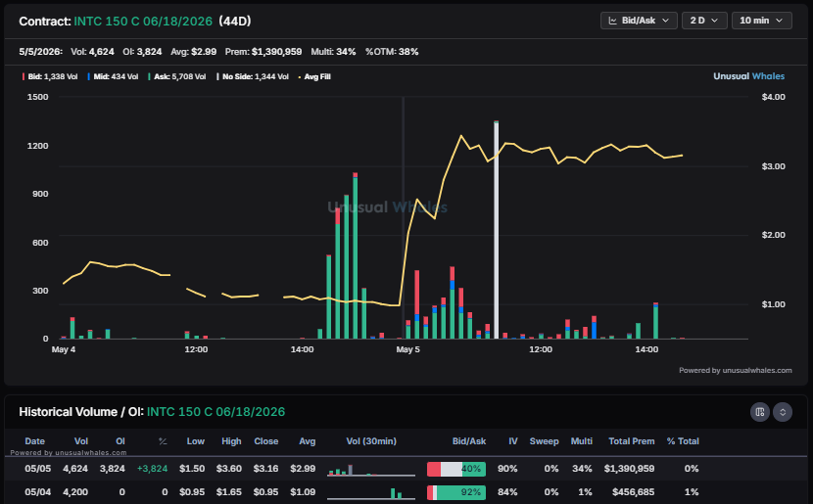
Task: Click the 05/05 row 40% bid/ask bar
Action: coord(456,470)
